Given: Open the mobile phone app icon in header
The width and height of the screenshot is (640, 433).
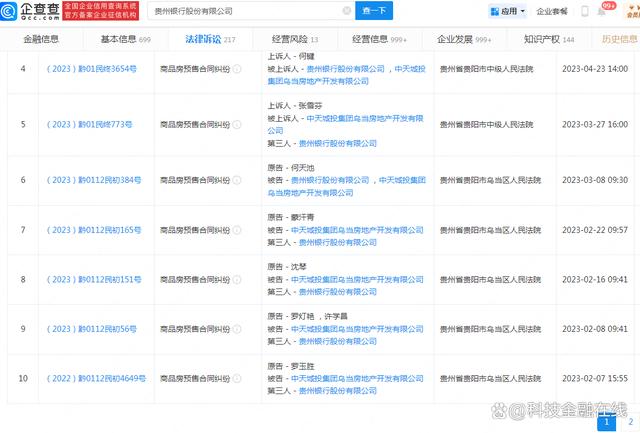Looking at the screenshot, I should 585,11.
